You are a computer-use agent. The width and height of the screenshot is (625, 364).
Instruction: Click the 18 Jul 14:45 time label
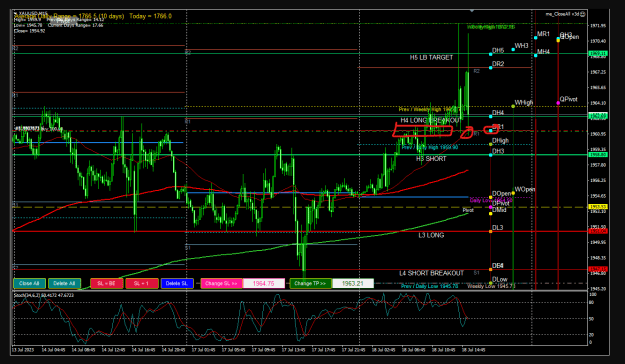click(x=474, y=350)
